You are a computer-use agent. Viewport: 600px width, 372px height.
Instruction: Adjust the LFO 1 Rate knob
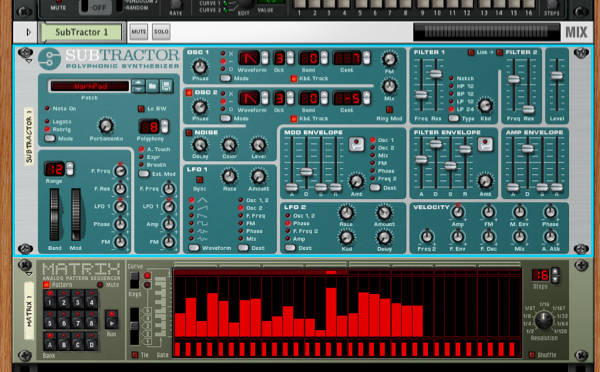(229, 176)
